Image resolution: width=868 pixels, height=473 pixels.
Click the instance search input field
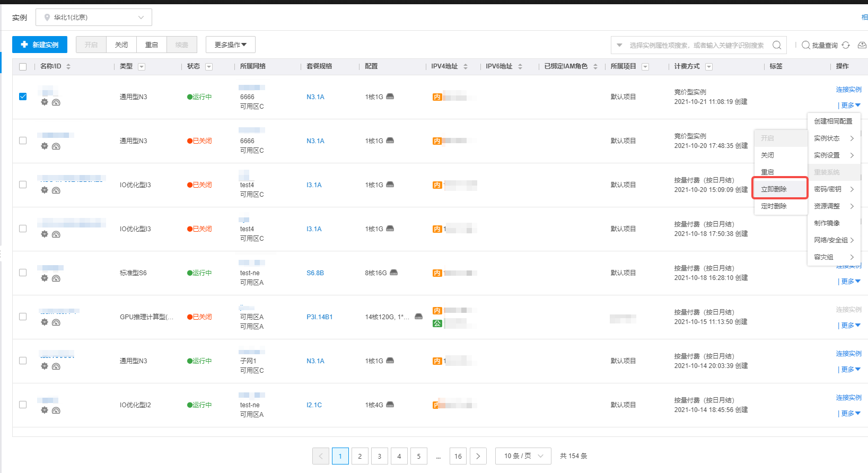[x=696, y=45]
